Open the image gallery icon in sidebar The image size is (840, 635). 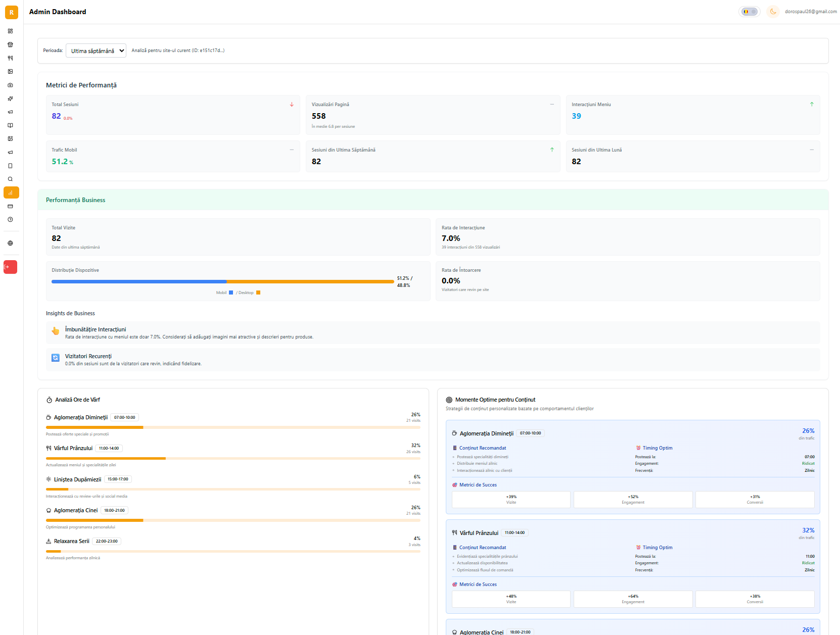pos(10,71)
